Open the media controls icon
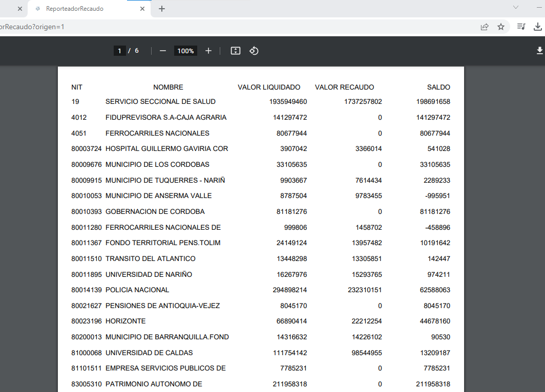Screen dimensions: 545x392 [521, 27]
